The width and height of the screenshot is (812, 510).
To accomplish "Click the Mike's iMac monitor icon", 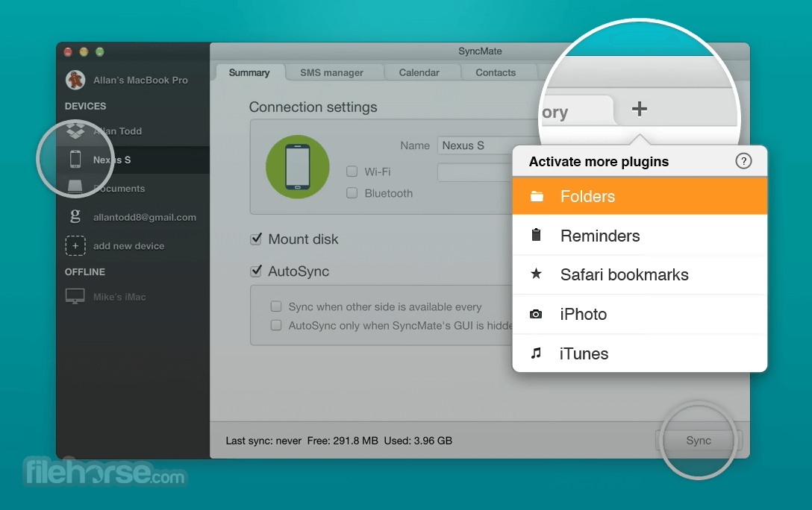I will tap(75, 296).
